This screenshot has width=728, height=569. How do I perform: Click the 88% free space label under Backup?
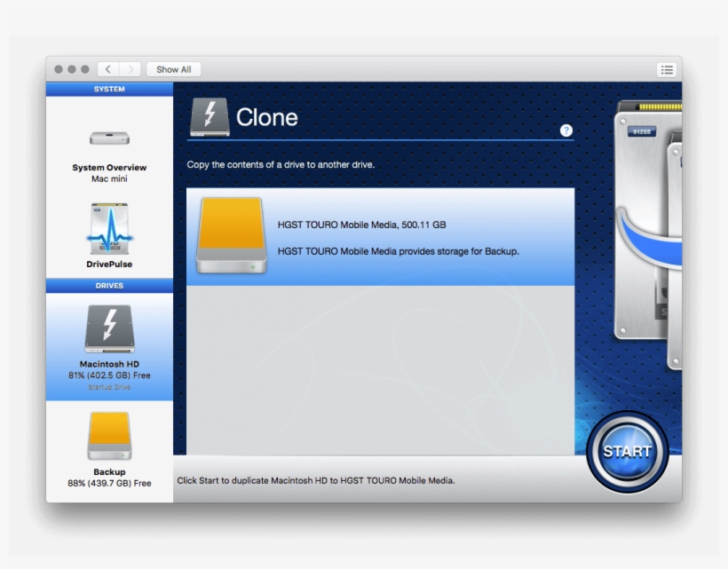coord(109,483)
